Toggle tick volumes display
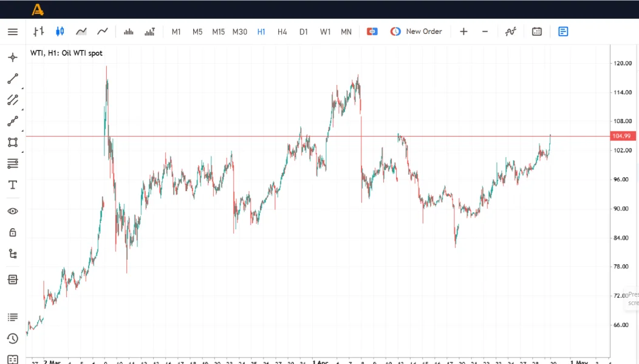This screenshot has height=364, width=639. point(128,32)
